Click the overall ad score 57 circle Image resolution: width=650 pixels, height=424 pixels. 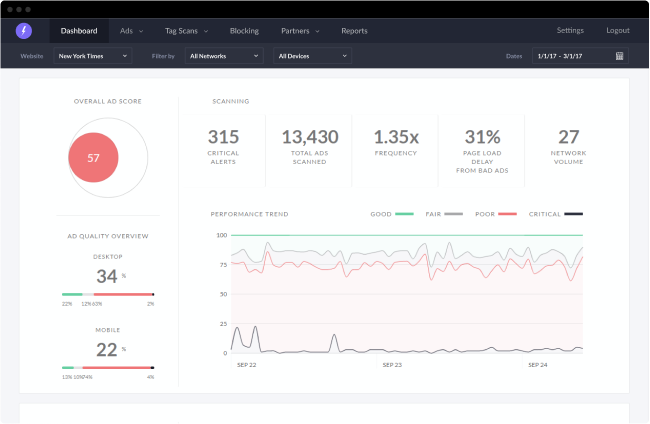(93, 157)
